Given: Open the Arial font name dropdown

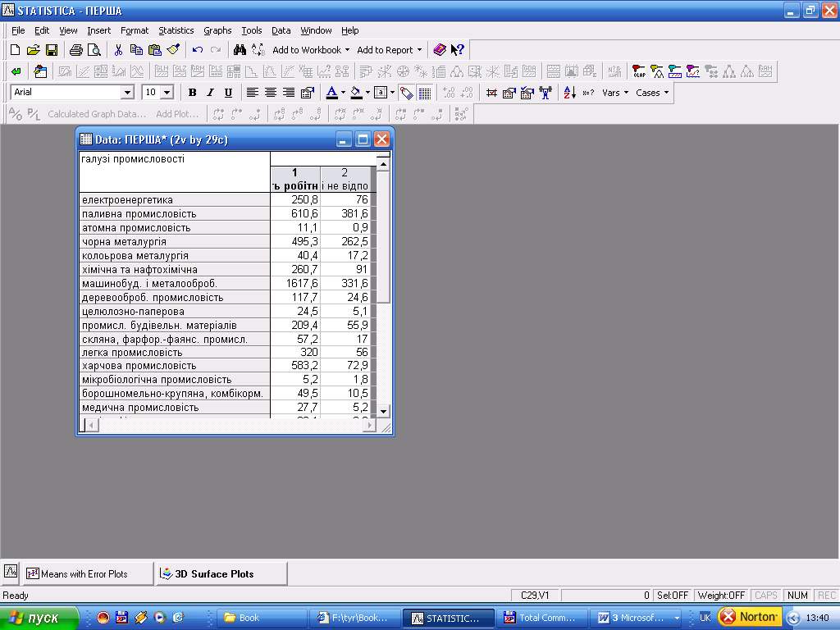Looking at the screenshot, I should (x=127, y=93).
